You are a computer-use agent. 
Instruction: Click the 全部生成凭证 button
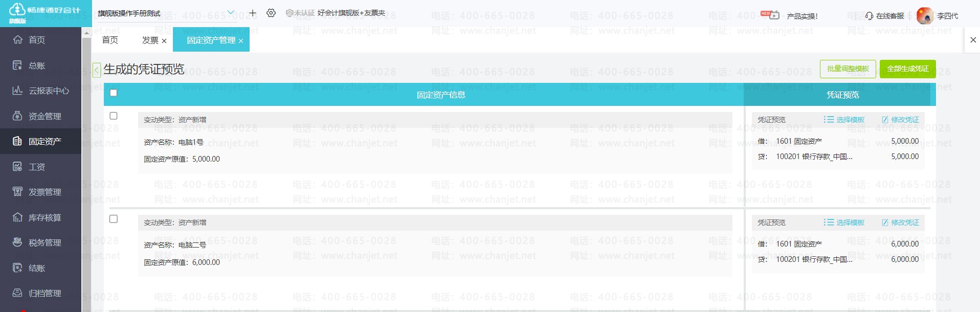[907, 69]
